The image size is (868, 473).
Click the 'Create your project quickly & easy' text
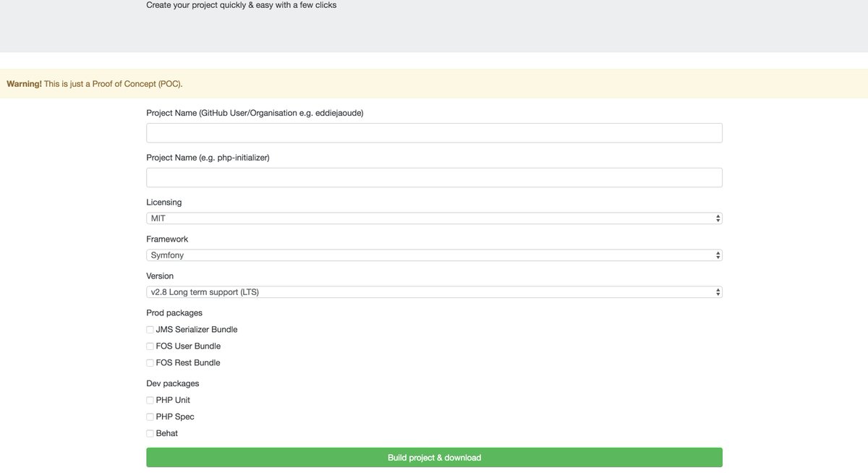coord(242,5)
